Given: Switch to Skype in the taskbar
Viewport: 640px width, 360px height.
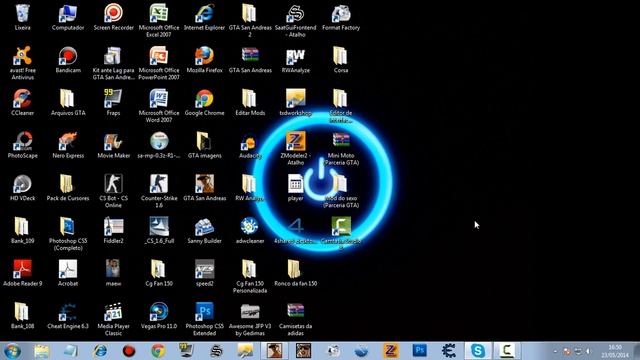Looking at the screenshot, I should pyautogui.click(x=478, y=351).
